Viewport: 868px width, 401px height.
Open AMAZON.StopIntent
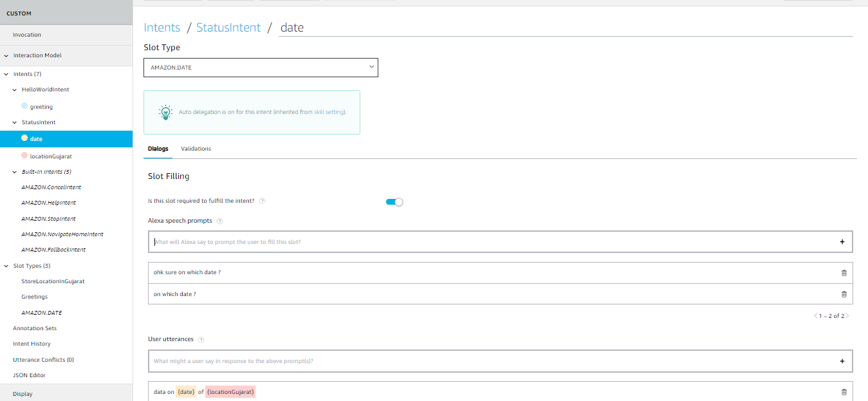coord(49,219)
